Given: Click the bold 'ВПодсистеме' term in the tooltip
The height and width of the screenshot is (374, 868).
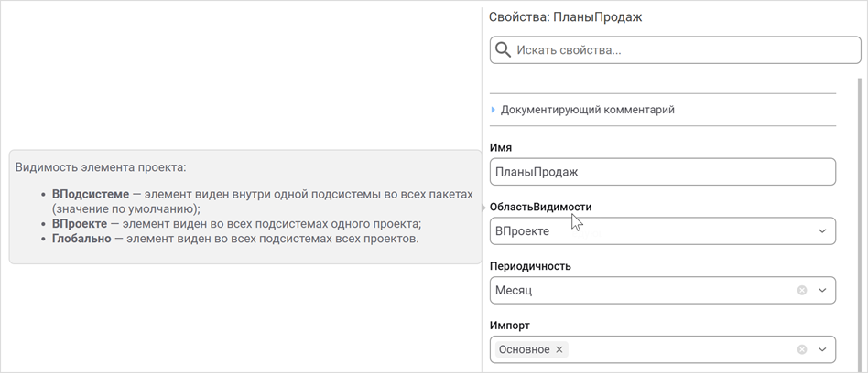Looking at the screenshot, I should [x=91, y=195].
